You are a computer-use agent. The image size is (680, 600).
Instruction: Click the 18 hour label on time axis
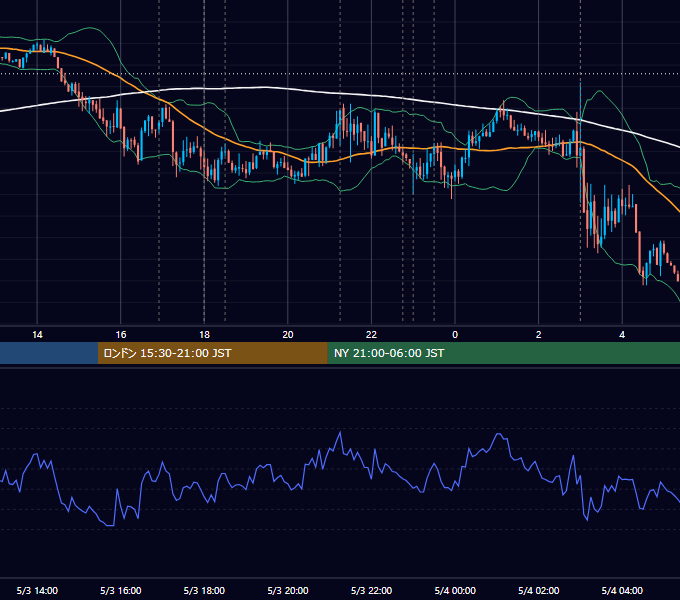coord(204,335)
